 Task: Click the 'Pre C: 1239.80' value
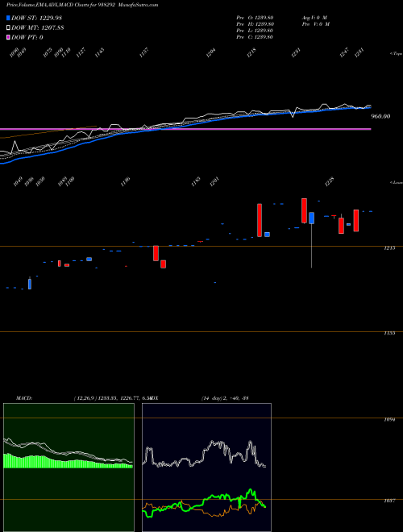(255, 37)
